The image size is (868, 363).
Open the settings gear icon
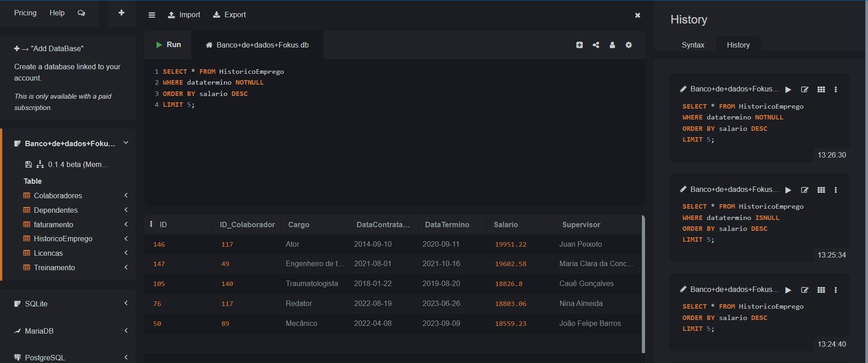(x=629, y=45)
